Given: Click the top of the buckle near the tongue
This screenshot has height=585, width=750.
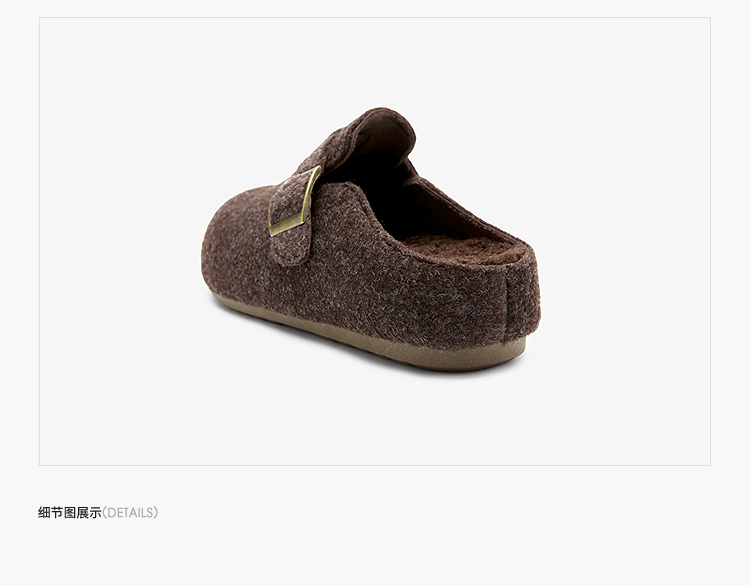Looking at the screenshot, I should coord(312,172).
